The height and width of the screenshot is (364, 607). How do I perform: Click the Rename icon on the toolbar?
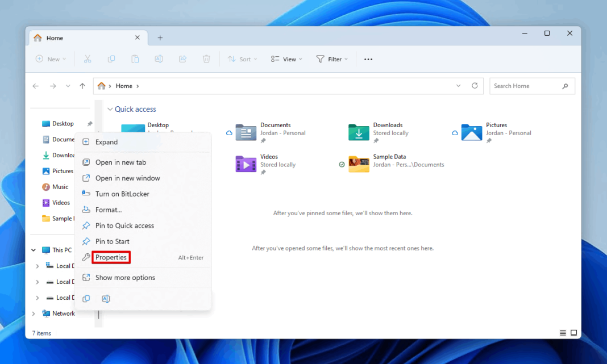(159, 58)
